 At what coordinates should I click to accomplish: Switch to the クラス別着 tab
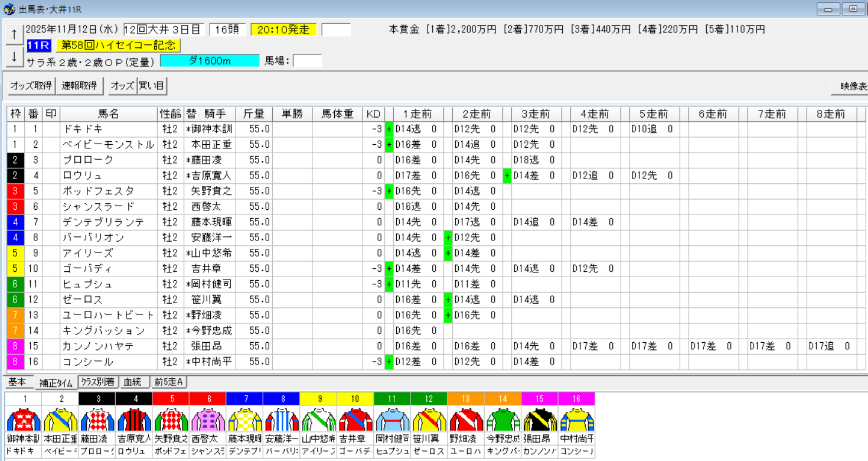[98, 382]
